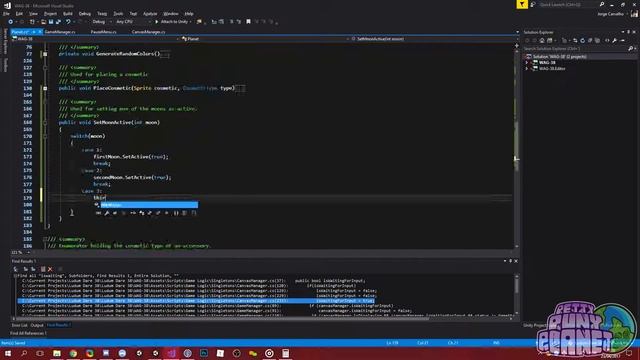
Task: Click the Visual Studio taskbar icon
Action: tap(171, 353)
